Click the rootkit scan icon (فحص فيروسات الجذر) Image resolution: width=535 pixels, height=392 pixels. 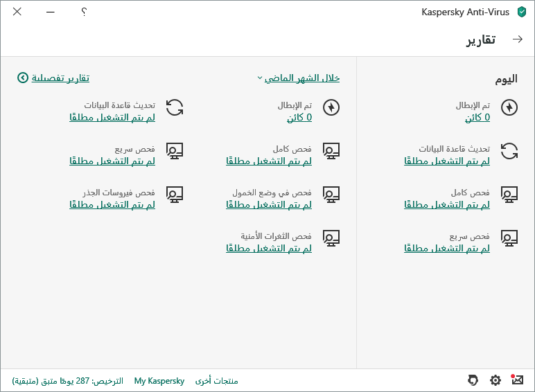pyautogui.click(x=175, y=195)
